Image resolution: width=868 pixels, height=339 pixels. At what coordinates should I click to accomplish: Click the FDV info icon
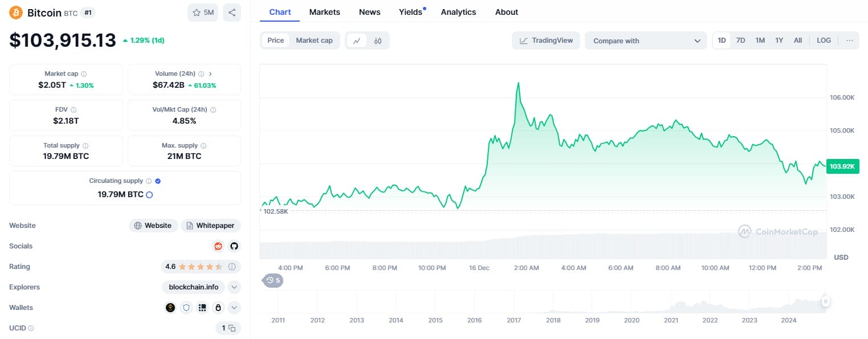pyautogui.click(x=74, y=110)
